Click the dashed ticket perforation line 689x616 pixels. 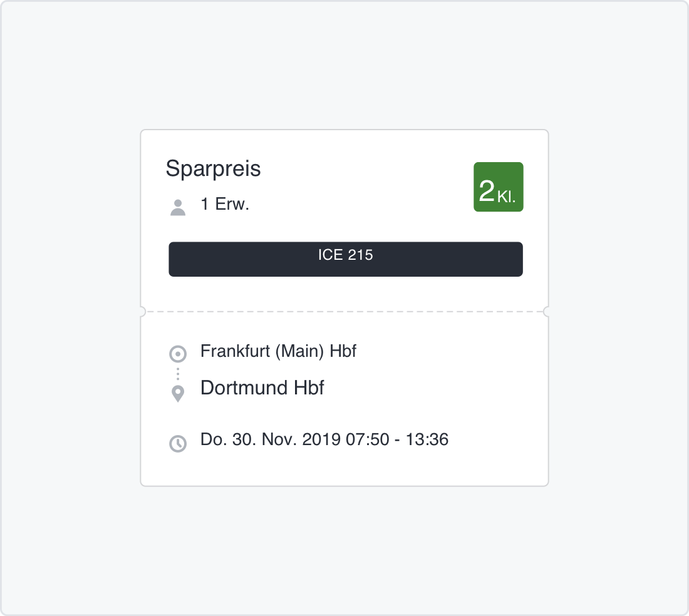tap(344, 311)
